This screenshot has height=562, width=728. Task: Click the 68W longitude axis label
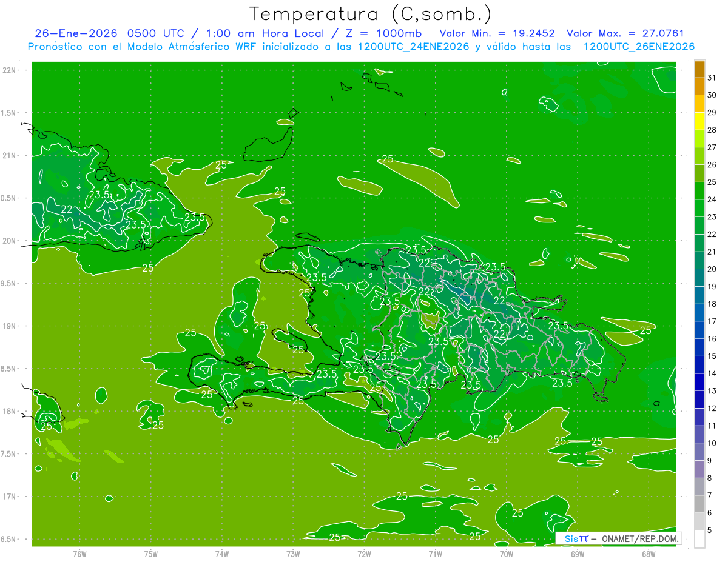pyautogui.click(x=649, y=554)
